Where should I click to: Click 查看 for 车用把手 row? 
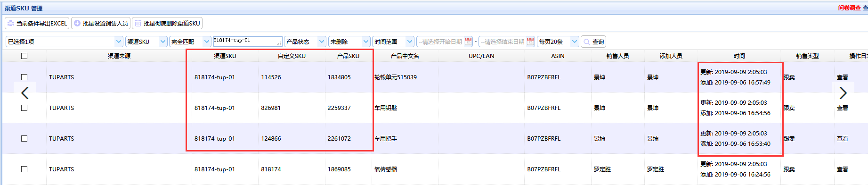coord(842,138)
